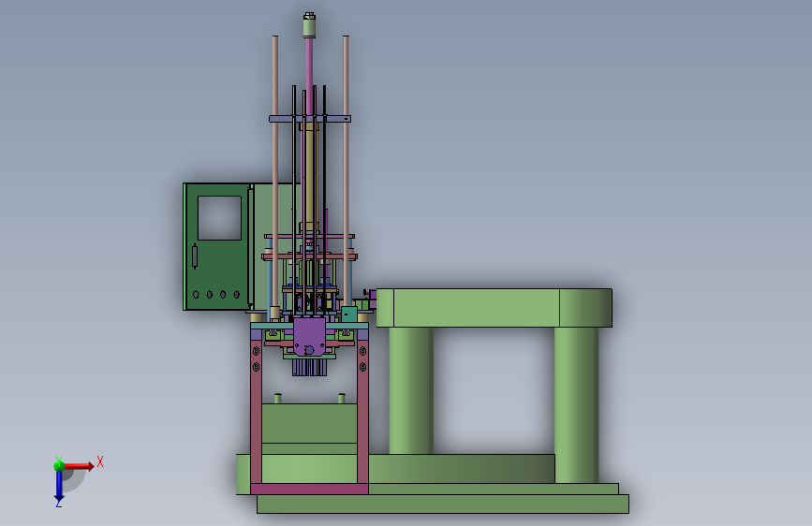
Task: Select the large green table top slab
Action: point(494,308)
